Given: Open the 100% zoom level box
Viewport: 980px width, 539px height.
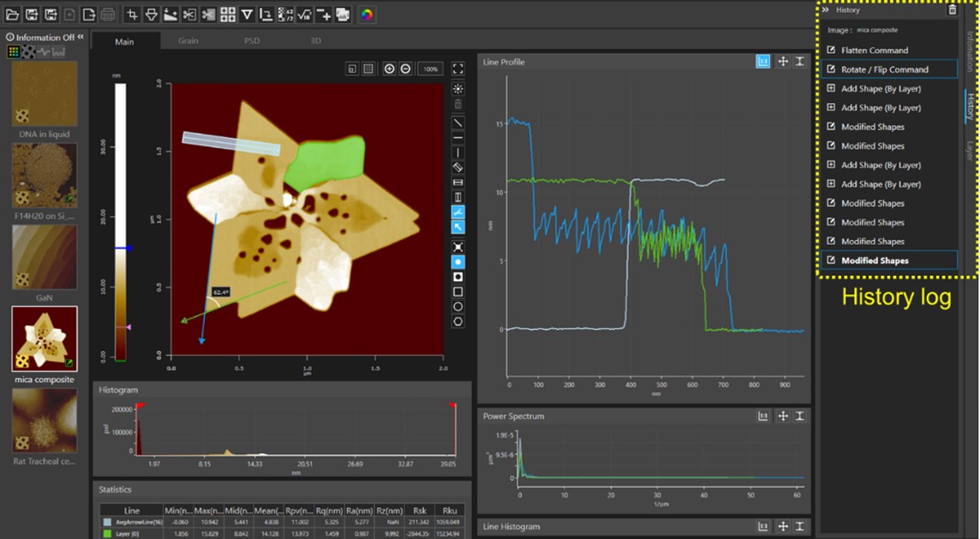Looking at the screenshot, I should click(431, 69).
